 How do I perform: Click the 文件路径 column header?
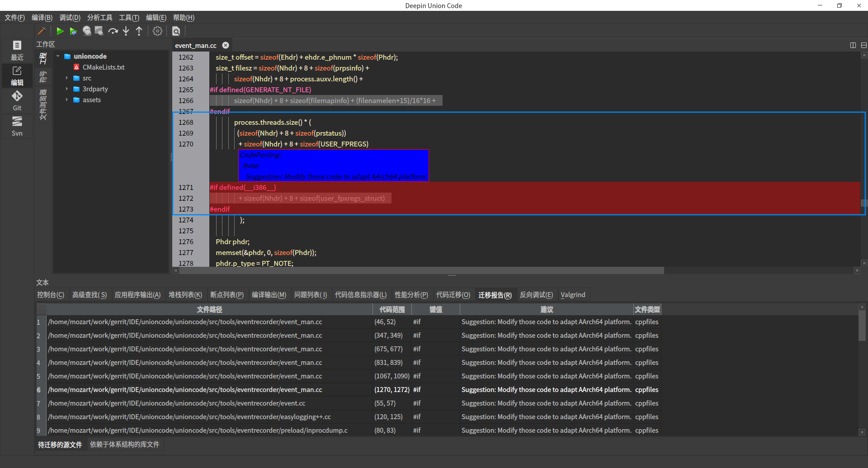(209, 310)
